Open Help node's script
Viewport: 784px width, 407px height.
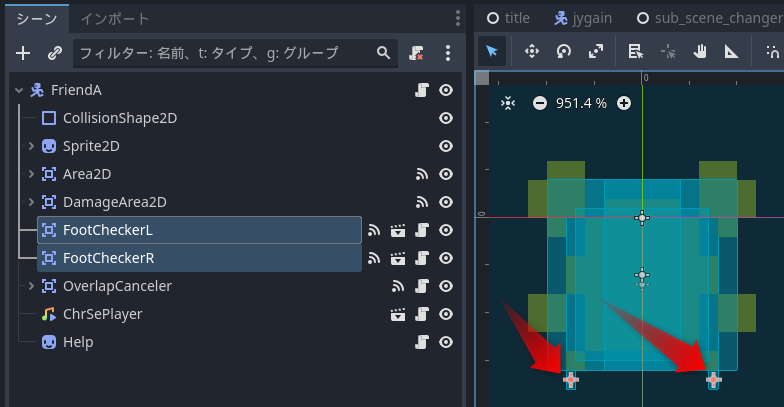click(422, 342)
